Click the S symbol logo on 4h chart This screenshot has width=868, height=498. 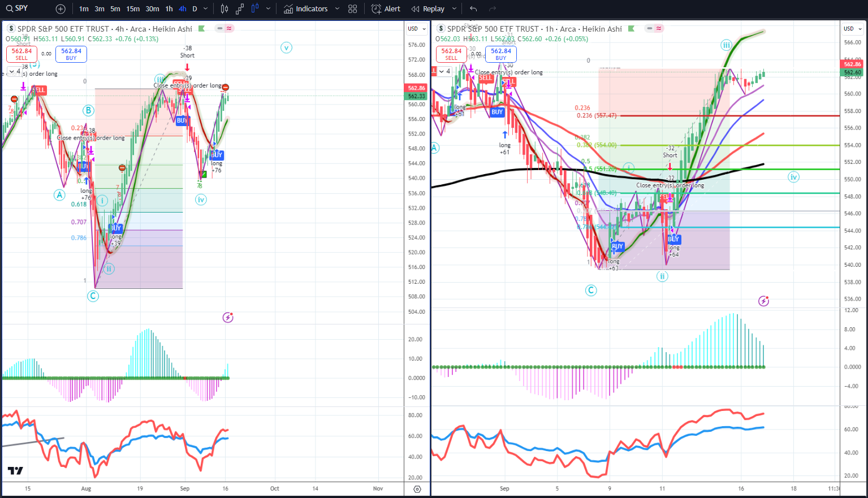pos(11,28)
